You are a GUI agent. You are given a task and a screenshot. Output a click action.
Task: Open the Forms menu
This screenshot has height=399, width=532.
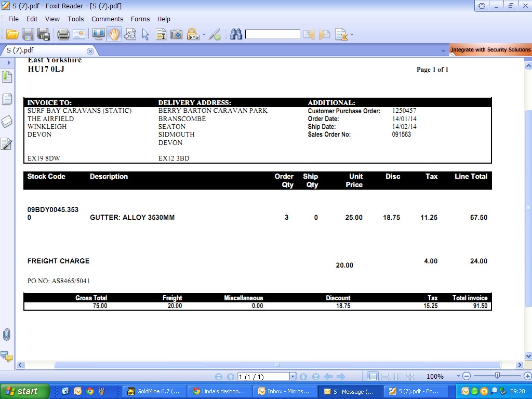click(x=140, y=19)
